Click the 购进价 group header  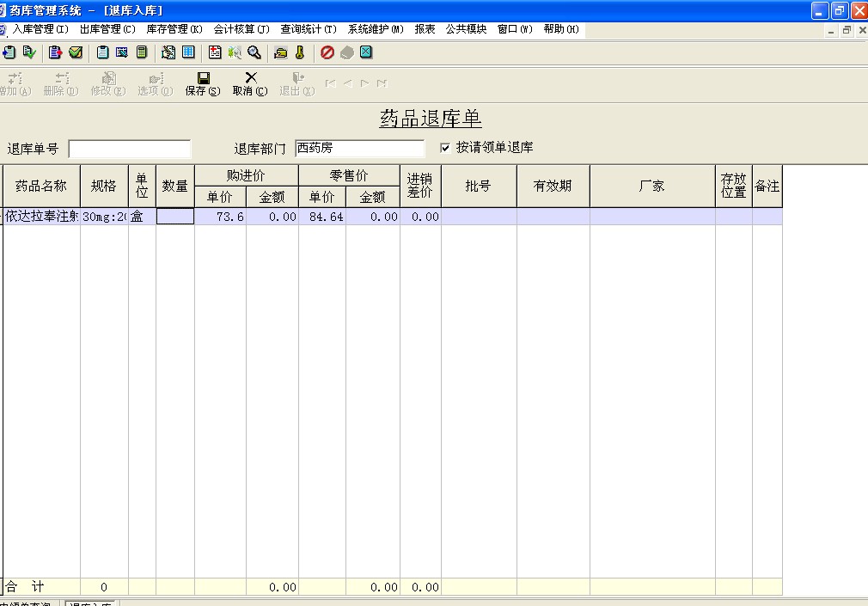247,175
